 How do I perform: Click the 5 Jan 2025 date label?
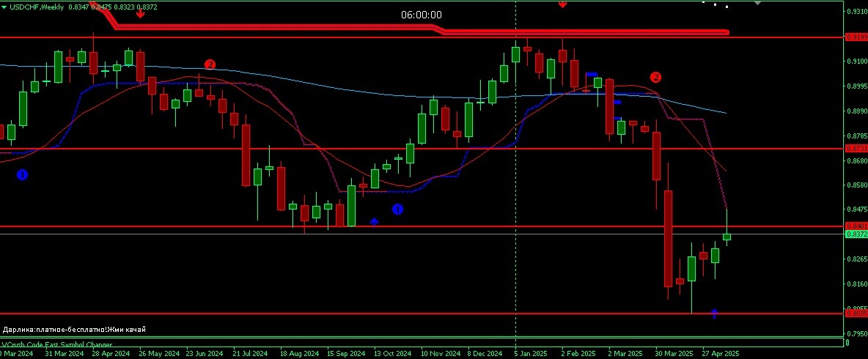(530, 353)
